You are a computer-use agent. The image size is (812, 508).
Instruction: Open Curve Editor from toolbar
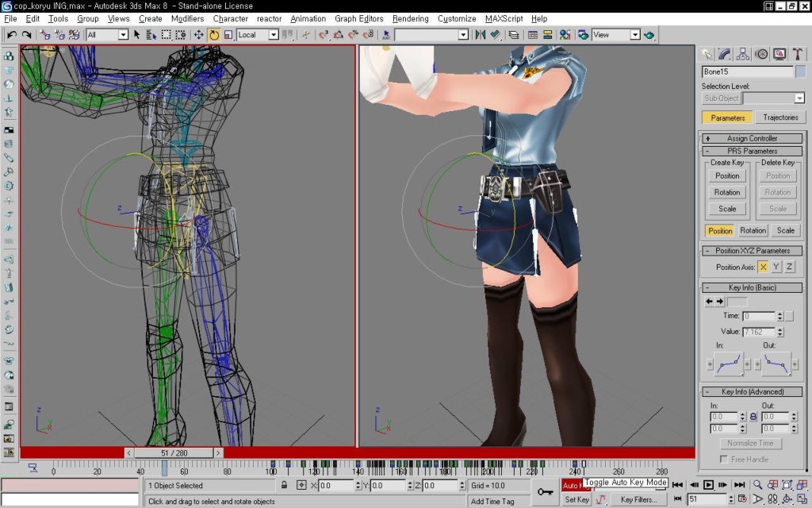pyautogui.click(x=532, y=35)
